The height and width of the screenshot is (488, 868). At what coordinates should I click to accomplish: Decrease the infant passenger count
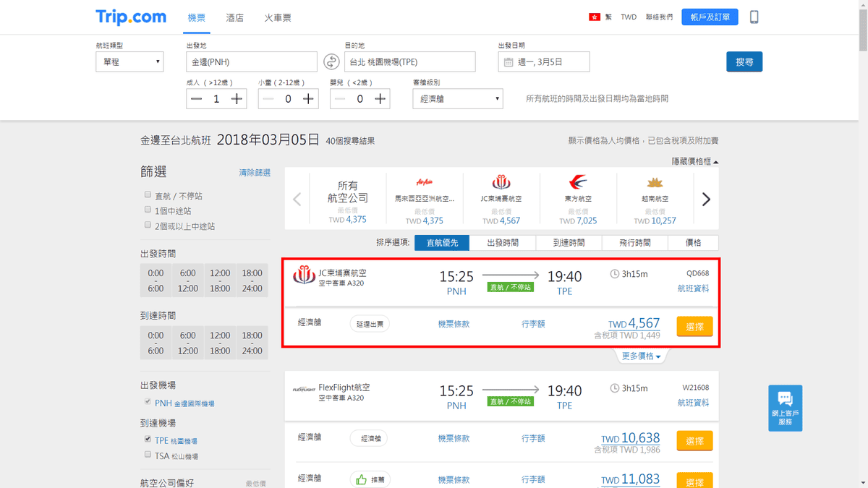pos(339,99)
